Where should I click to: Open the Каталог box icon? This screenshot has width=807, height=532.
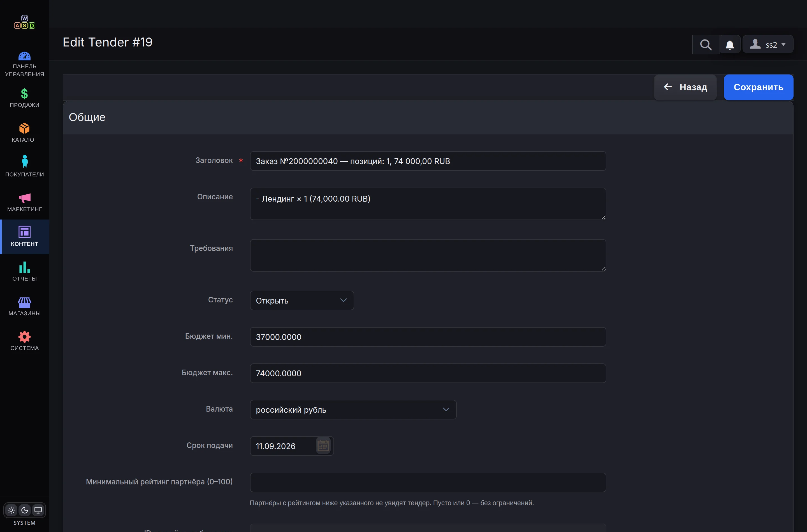coord(24,128)
